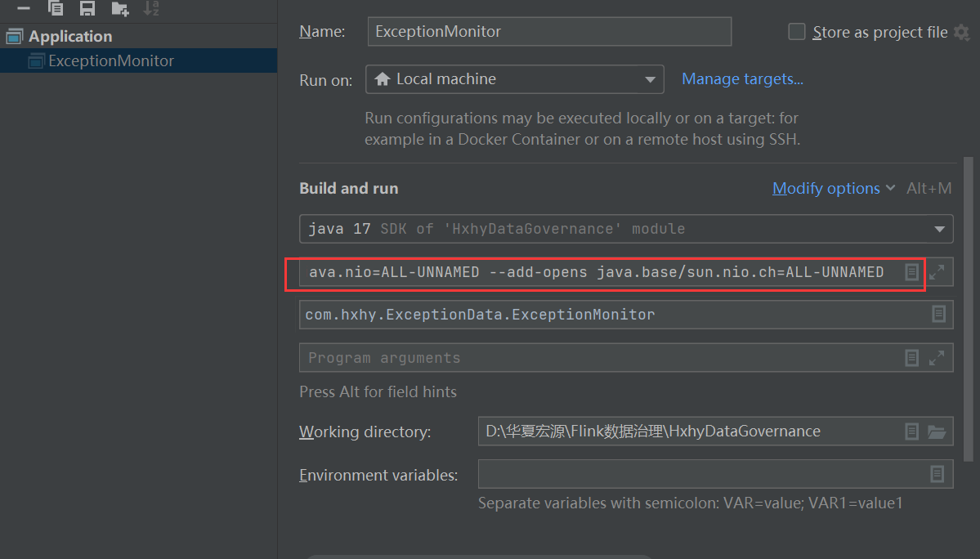Create a new folder for configurations
The height and width of the screenshot is (559, 980).
coord(119,8)
